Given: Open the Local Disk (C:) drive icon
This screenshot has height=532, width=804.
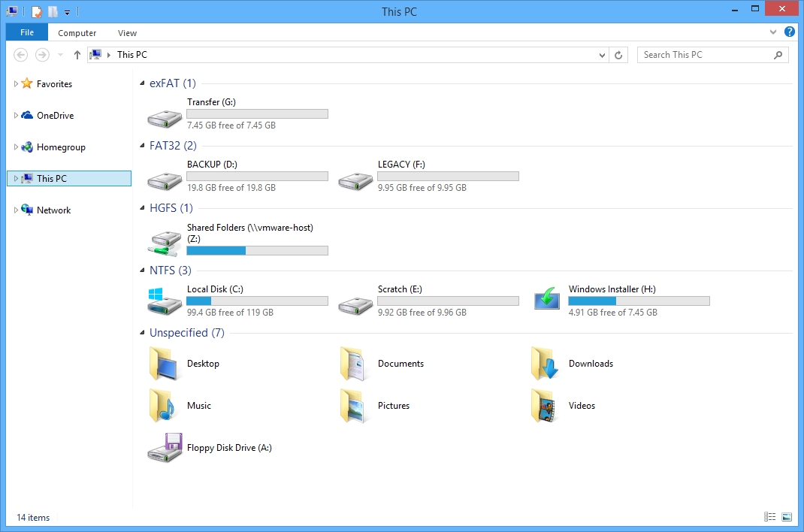Looking at the screenshot, I should tap(165, 301).
